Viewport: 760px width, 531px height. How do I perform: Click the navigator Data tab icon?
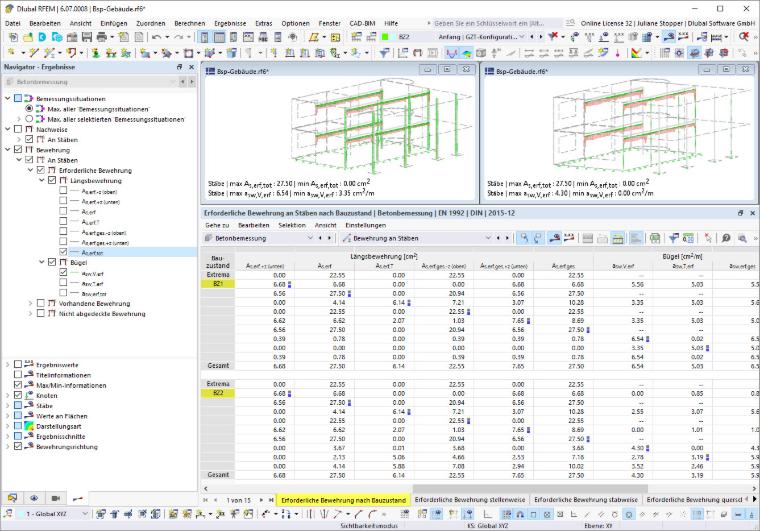point(13,498)
